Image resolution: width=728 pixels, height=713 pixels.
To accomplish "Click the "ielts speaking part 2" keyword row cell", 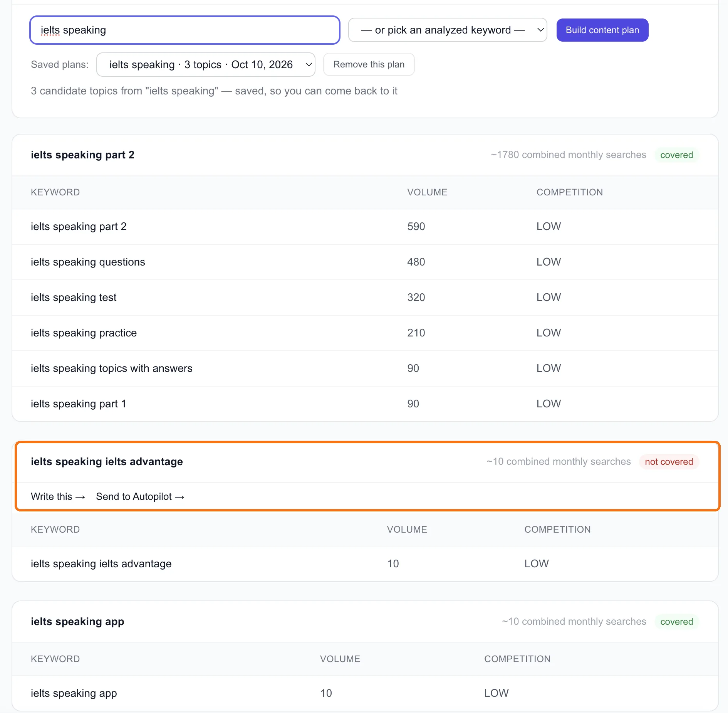I will [x=79, y=227].
